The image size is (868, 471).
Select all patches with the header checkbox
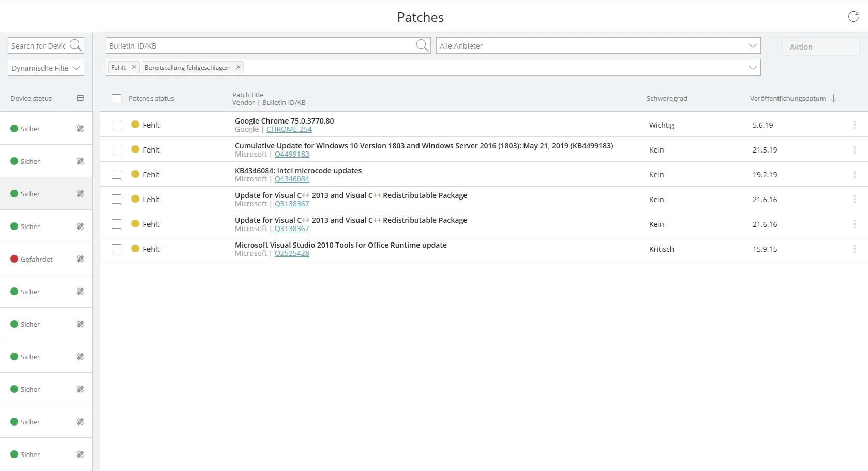point(116,99)
